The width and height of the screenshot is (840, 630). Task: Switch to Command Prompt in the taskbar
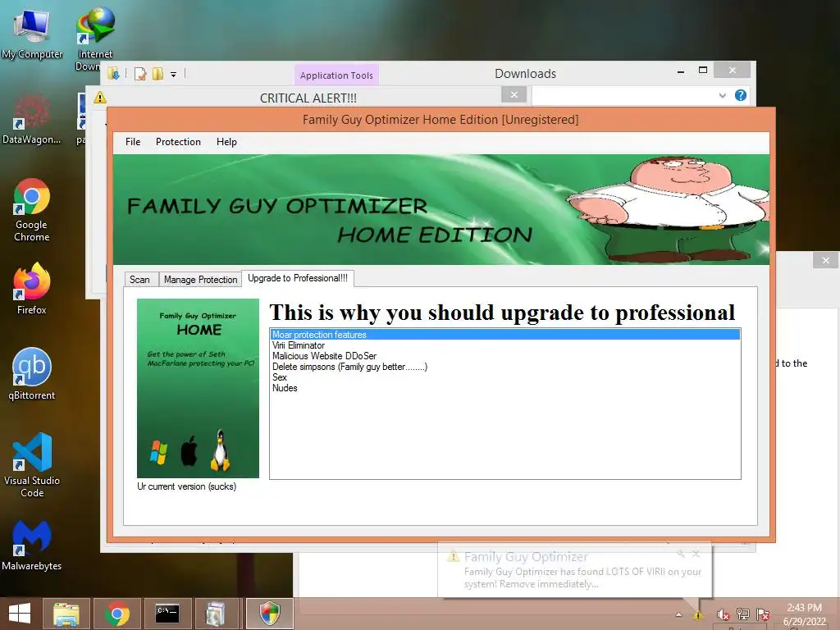(167, 614)
